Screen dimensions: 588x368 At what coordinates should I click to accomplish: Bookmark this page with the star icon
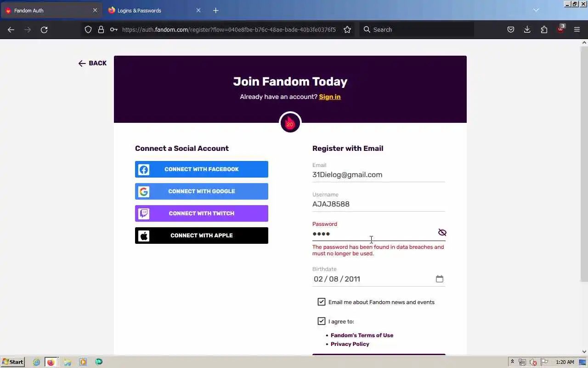coord(347,29)
